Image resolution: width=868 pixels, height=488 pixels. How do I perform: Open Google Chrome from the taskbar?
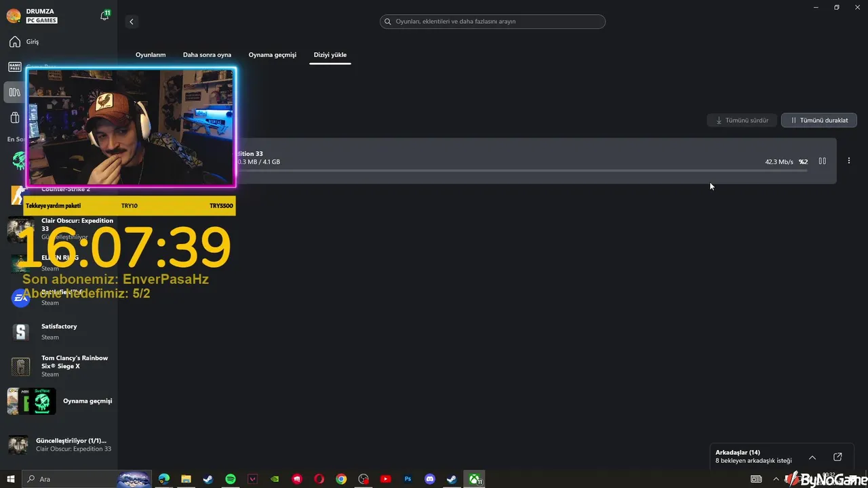(x=341, y=479)
